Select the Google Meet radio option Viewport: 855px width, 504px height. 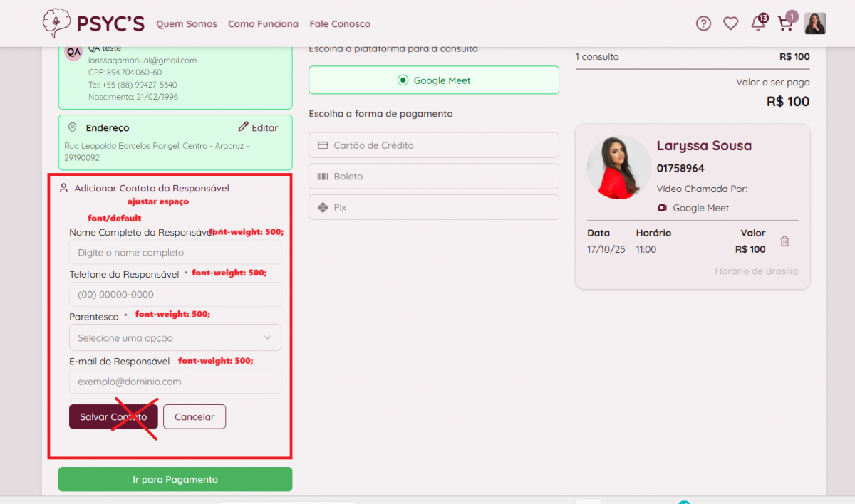[403, 80]
